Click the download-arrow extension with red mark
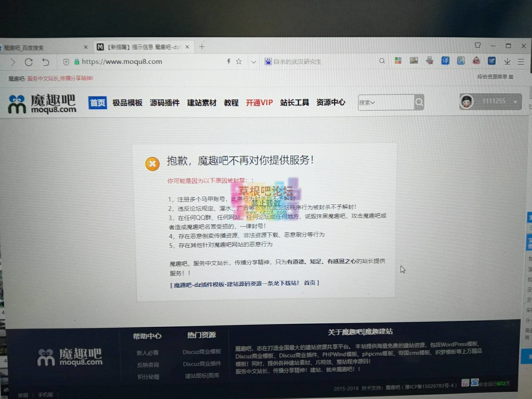532x399 pixels. point(430,60)
